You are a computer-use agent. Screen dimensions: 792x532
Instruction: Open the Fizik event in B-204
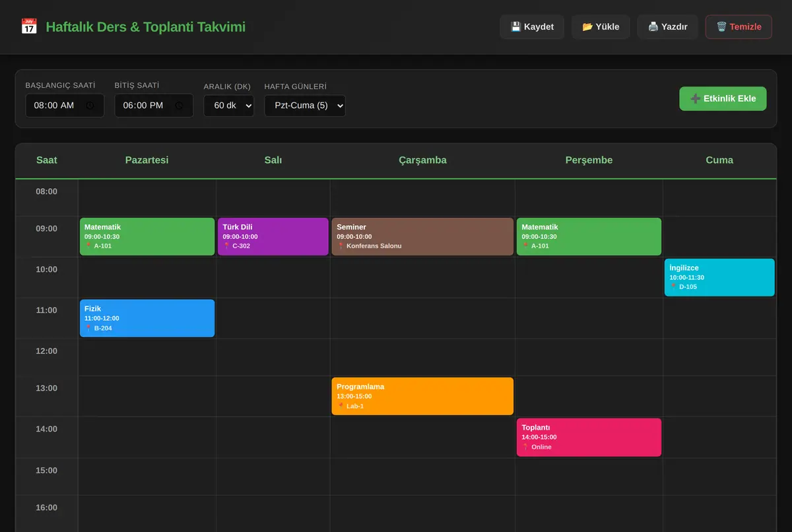147,318
